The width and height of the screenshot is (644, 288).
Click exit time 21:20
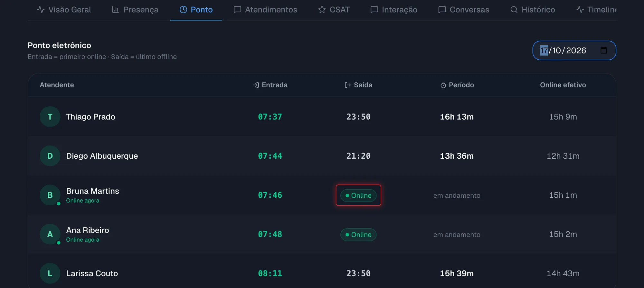pos(358,156)
